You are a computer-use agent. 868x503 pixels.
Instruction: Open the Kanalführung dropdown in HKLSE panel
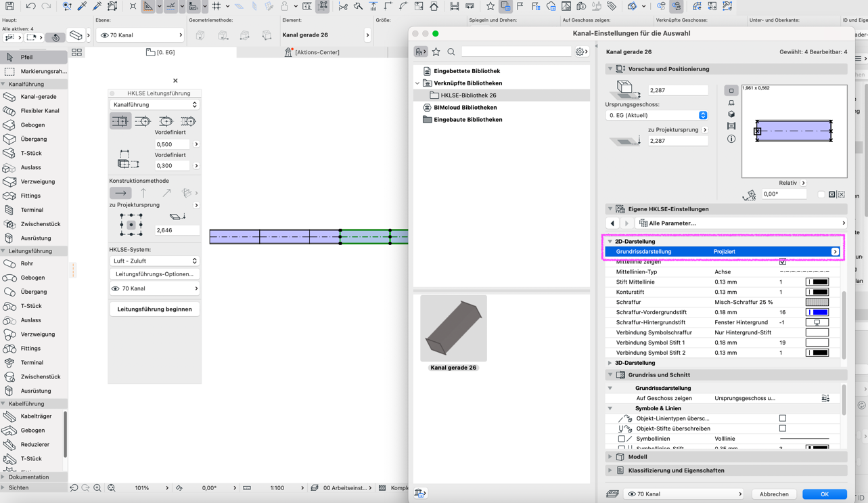(x=154, y=105)
